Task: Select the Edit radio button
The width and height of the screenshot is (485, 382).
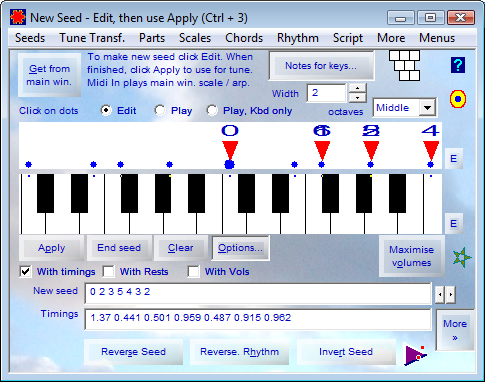Action: coord(106,110)
